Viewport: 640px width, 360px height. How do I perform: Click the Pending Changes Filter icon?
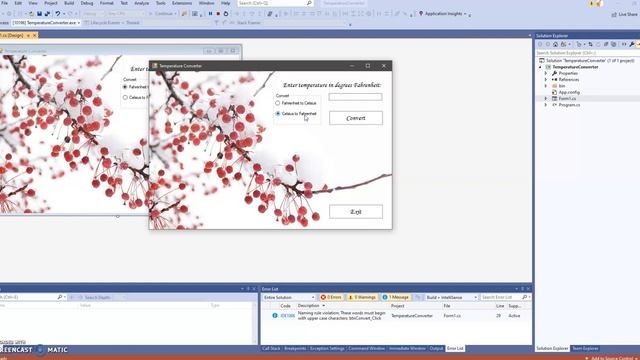[579, 44]
